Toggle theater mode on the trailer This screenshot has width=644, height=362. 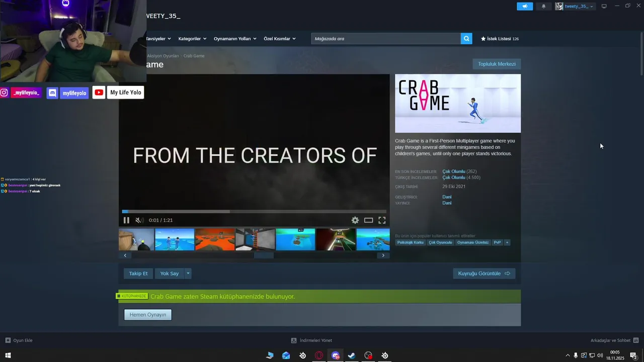(x=368, y=220)
